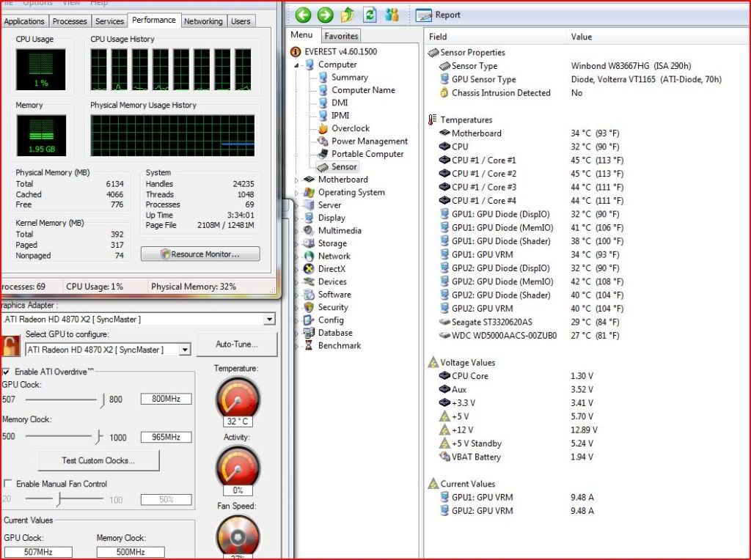This screenshot has width=751, height=560.
Task: Expand the Motherboard tree node
Action: [x=297, y=180]
